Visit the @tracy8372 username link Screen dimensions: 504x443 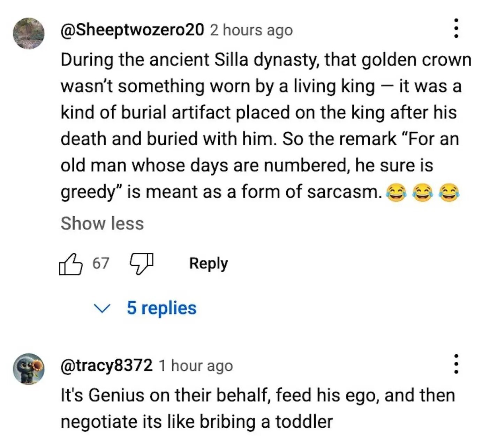[x=106, y=366]
